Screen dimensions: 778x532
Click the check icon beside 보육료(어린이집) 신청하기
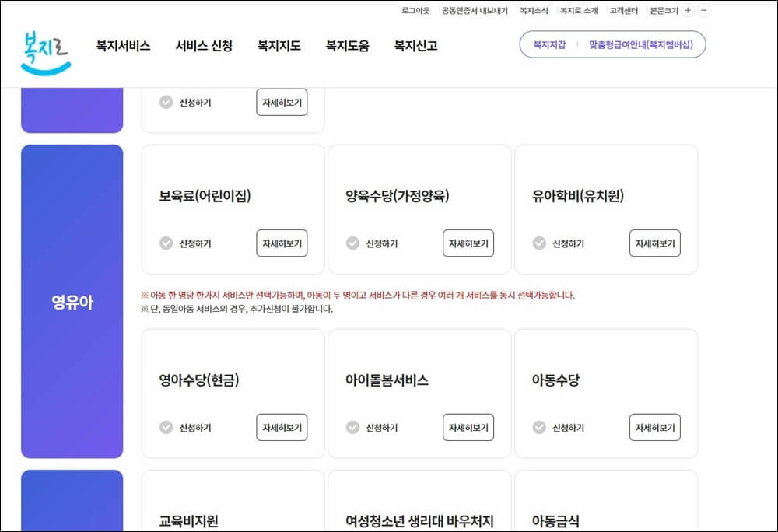pyautogui.click(x=166, y=243)
